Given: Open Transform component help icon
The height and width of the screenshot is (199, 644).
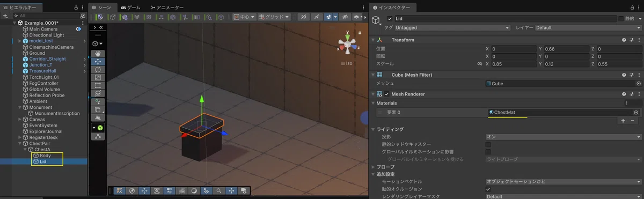Looking at the screenshot, I should click(624, 40).
